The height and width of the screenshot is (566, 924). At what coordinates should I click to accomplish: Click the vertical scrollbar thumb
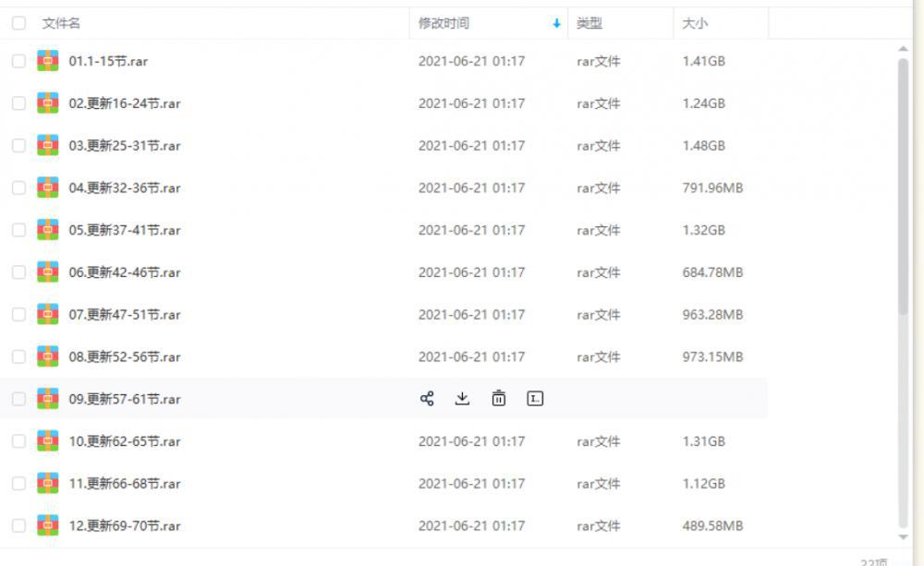pos(903,187)
